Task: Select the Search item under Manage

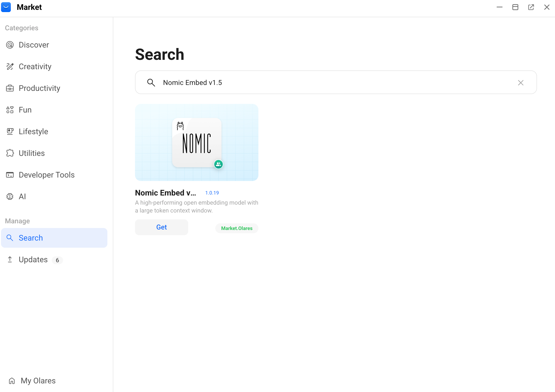Action: 31,238
